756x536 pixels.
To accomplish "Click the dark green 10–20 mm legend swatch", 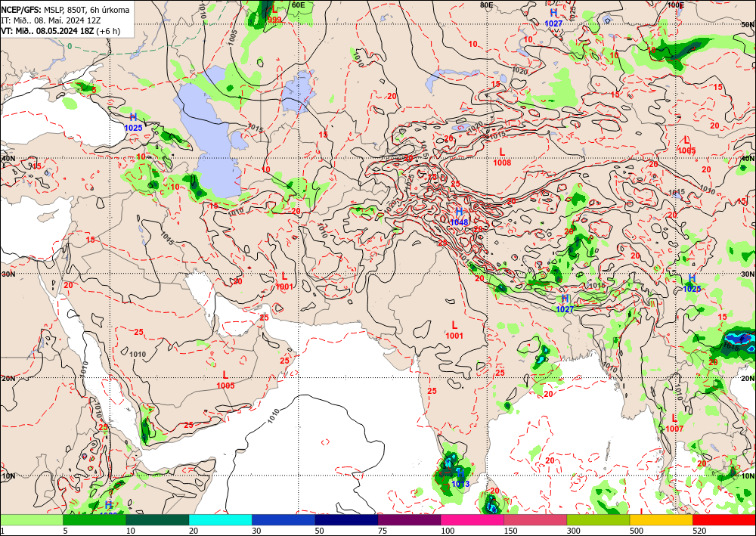I will tap(157, 520).
